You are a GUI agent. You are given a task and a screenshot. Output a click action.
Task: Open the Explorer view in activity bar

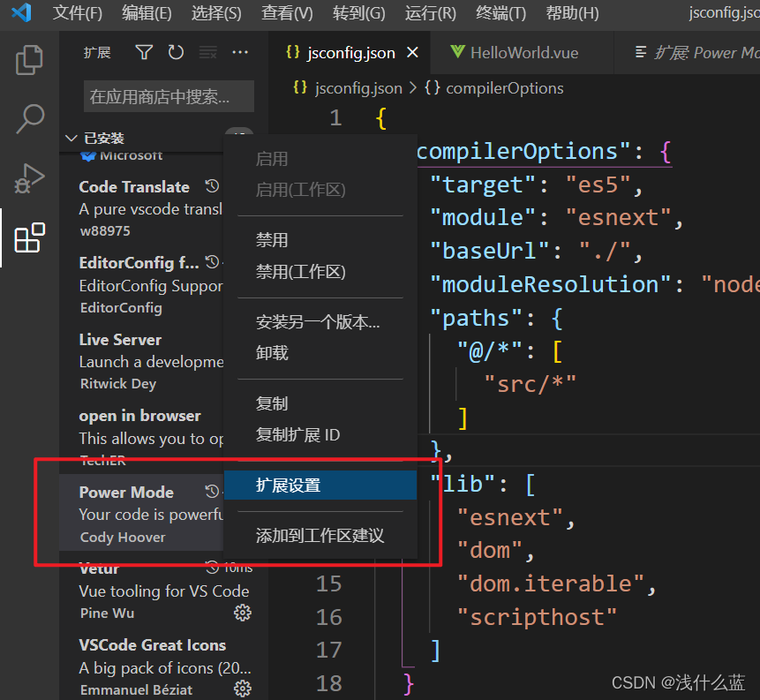(29, 60)
